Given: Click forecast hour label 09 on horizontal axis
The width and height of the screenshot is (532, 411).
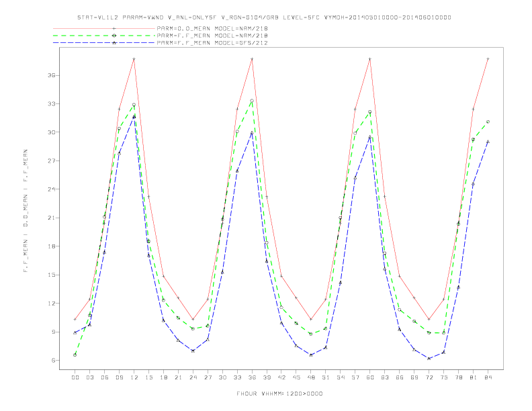Looking at the screenshot, I should 119,377.
